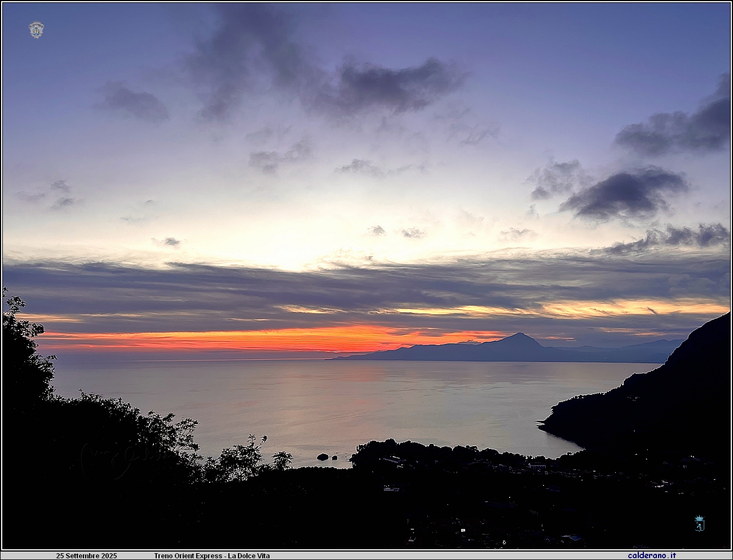Select the "25 Settembre 2025" date caption
733x560 pixels.
86,556
